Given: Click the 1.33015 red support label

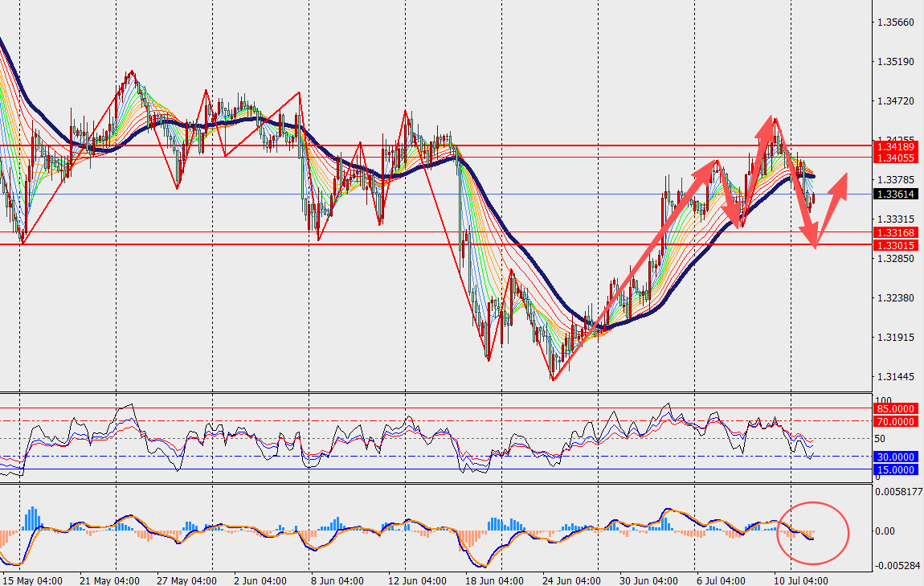Looking at the screenshot, I should coord(895,245).
